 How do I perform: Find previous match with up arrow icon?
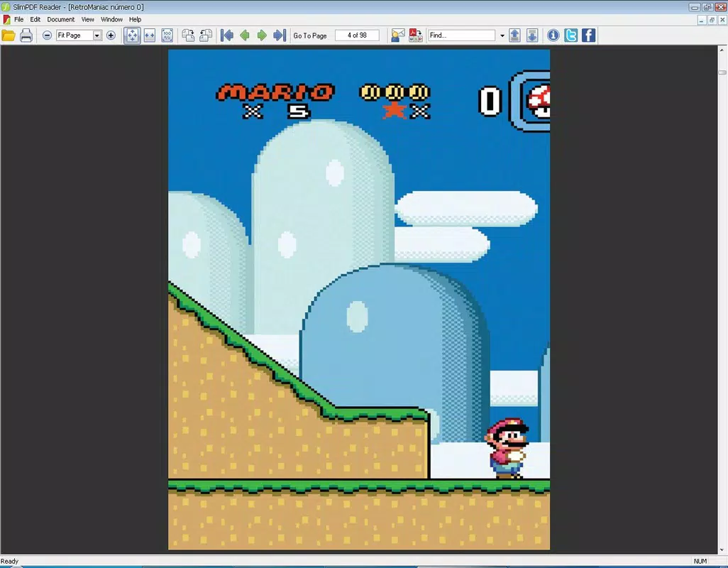[x=514, y=35]
